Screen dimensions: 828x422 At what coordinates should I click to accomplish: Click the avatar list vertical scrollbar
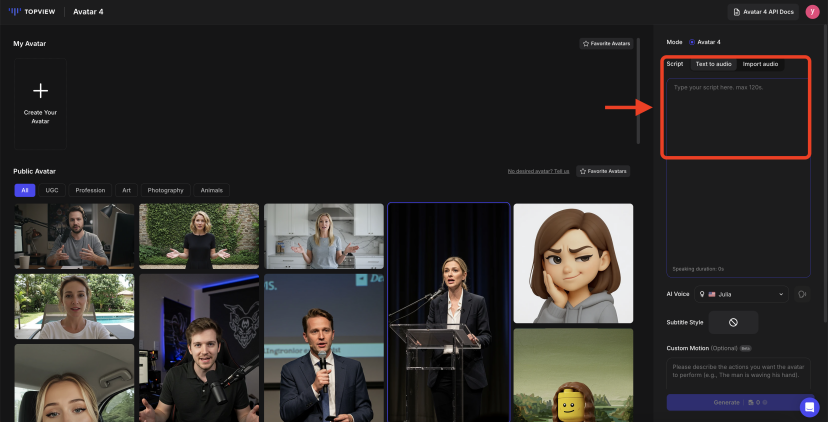(x=637, y=90)
